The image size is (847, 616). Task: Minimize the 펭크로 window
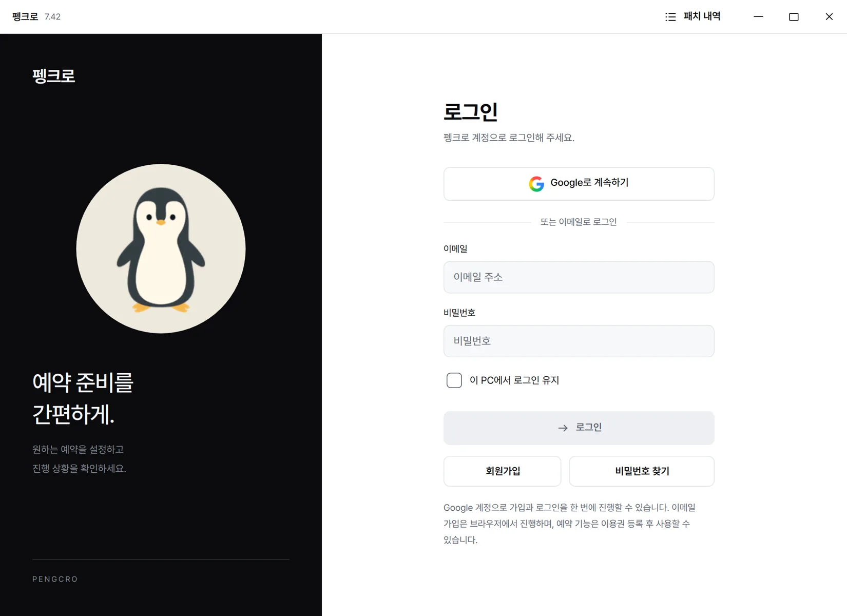point(758,17)
